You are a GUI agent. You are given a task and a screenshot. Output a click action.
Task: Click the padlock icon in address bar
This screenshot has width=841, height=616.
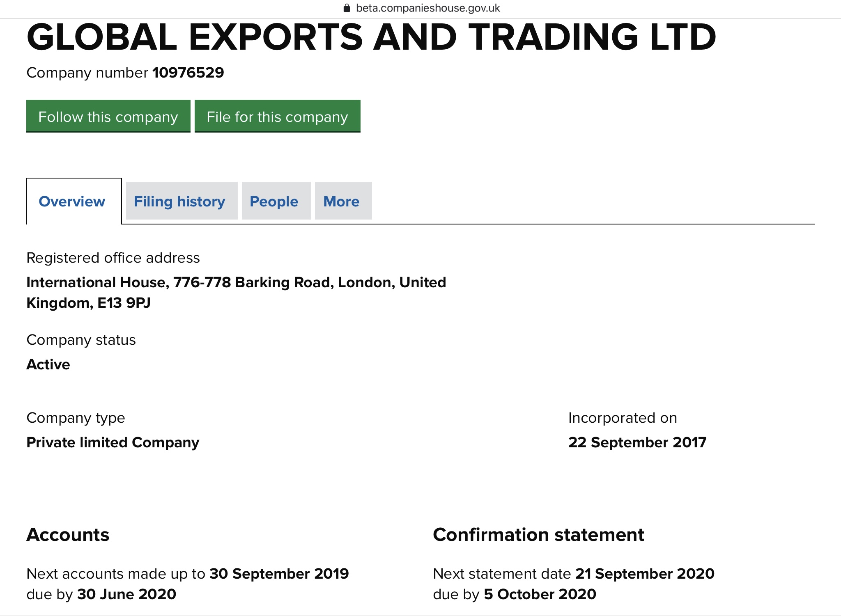pyautogui.click(x=347, y=8)
